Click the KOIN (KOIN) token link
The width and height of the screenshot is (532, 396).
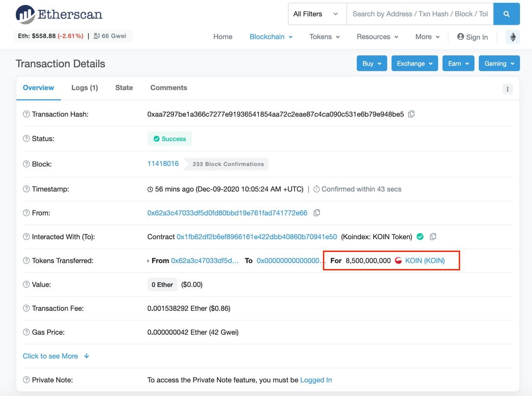coord(424,261)
